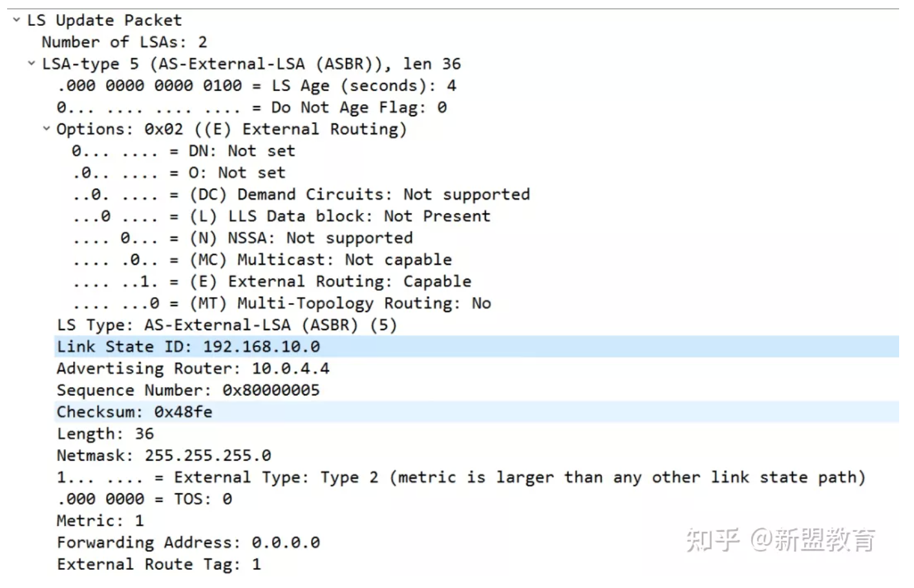The height and width of the screenshot is (588, 914).
Task: Collapse the Options 0x02 subtree
Action: click(46, 129)
